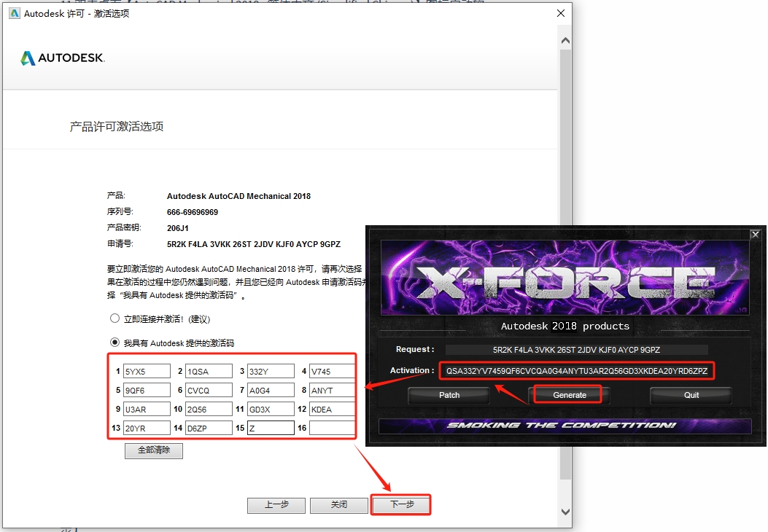Click the Patch button in X-Force
The width and height of the screenshot is (768, 532).
pos(449,395)
